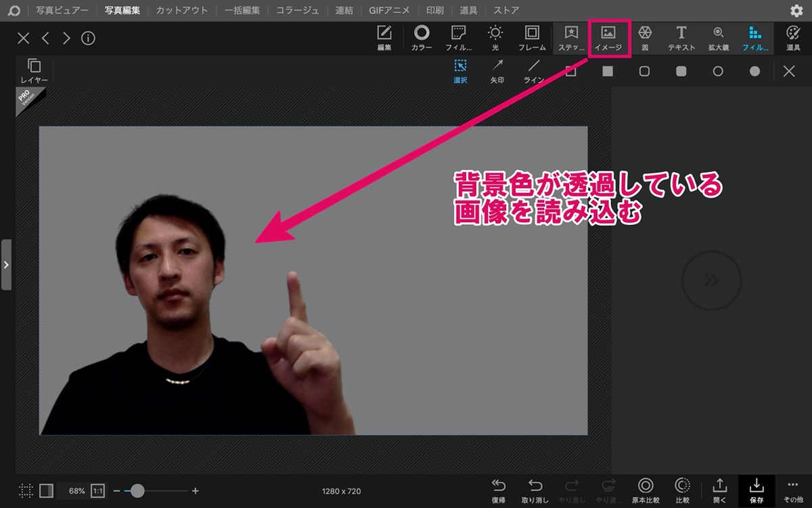Switch to the 連結 tab

click(x=344, y=11)
